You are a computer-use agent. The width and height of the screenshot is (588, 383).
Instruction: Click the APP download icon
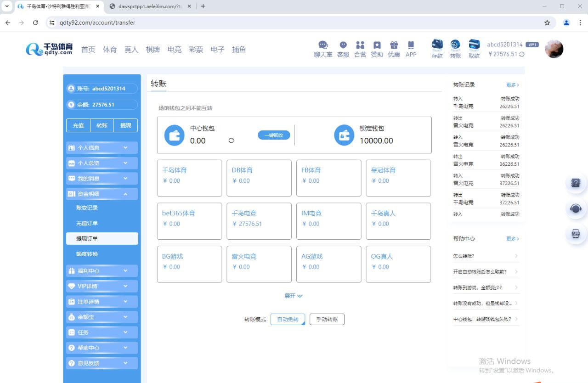411,49
